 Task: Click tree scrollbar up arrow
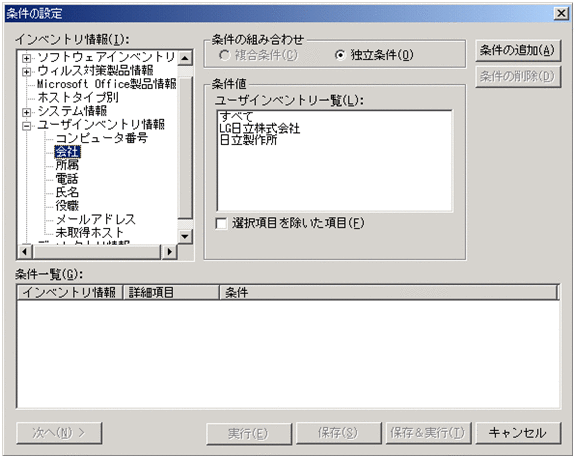click(185, 58)
